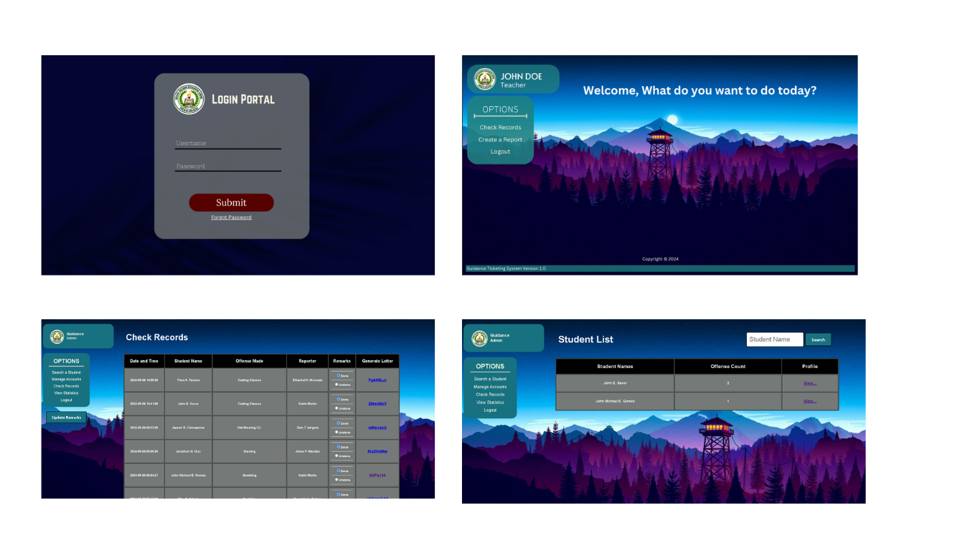Choose Create a Report in Teacher options
Viewport: 980px width, 551px height.
click(501, 140)
